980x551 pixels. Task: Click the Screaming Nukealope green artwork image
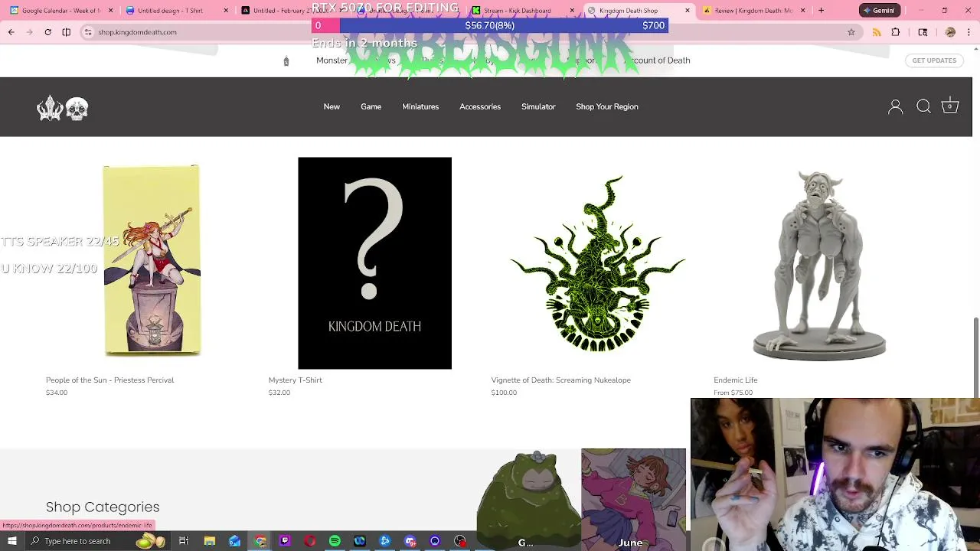[x=597, y=262]
